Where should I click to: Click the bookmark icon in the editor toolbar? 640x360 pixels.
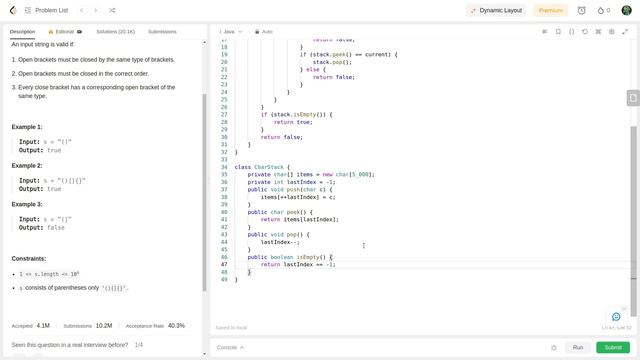pos(558,31)
